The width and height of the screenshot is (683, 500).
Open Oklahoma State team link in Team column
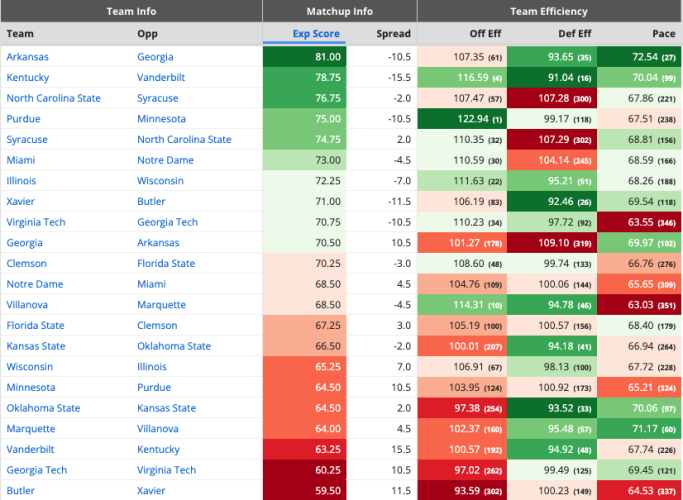point(43,408)
